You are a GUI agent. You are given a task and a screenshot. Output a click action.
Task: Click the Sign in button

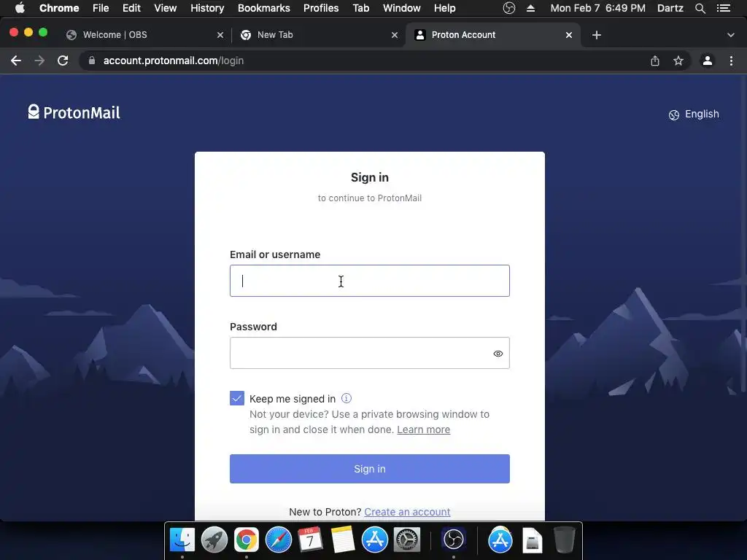[370, 469]
